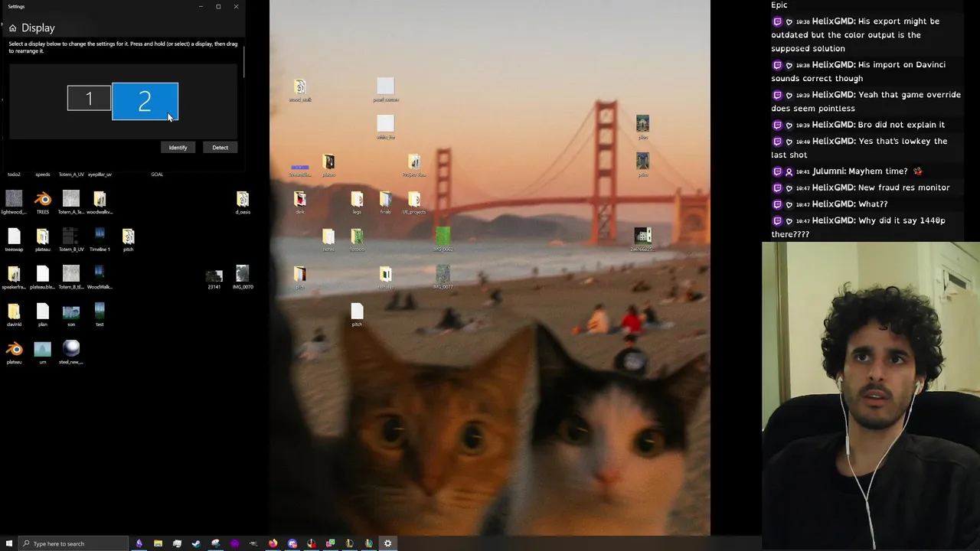This screenshot has width=980, height=551.
Task: Open Discord from the taskbar
Action: 292,543
